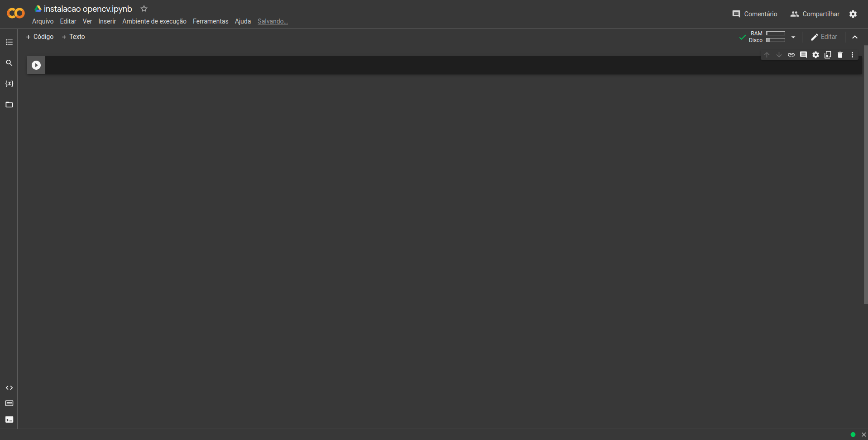This screenshot has width=868, height=440.
Task: Click the Salvando... status link
Action: 273,21
